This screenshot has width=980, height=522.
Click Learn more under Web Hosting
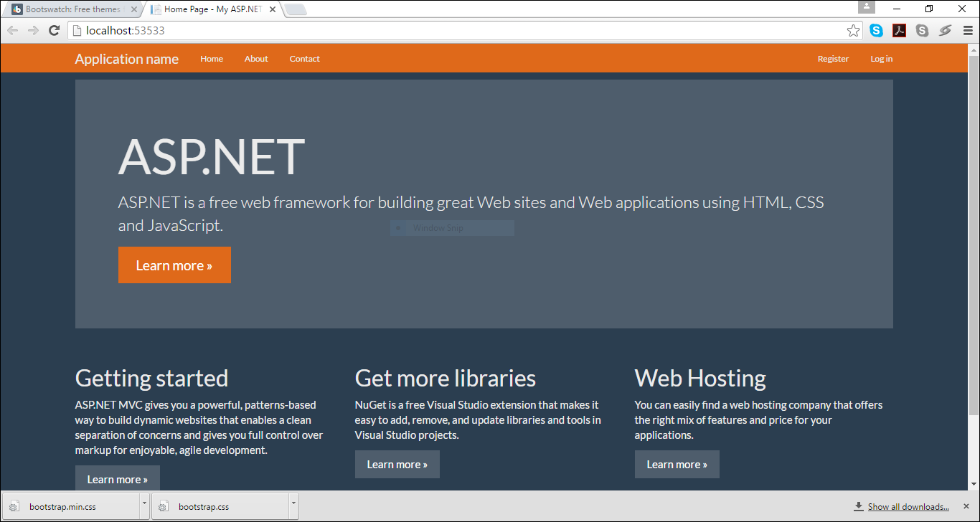coord(677,465)
